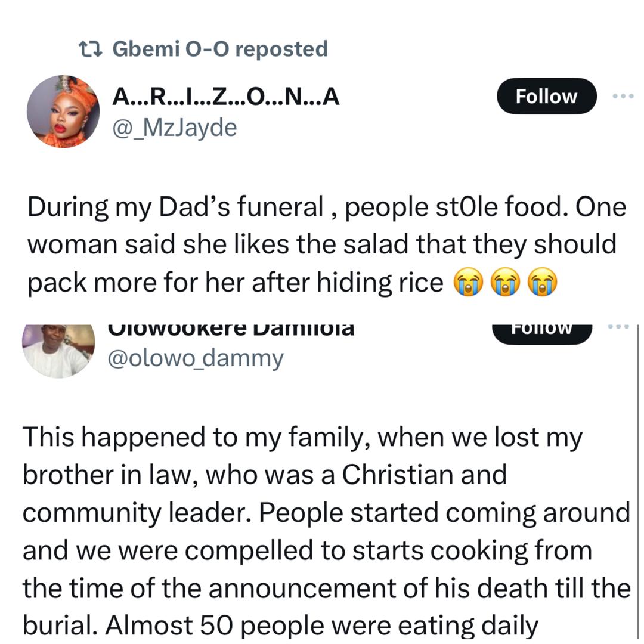Open the @_MzJayde handle link

(174, 127)
